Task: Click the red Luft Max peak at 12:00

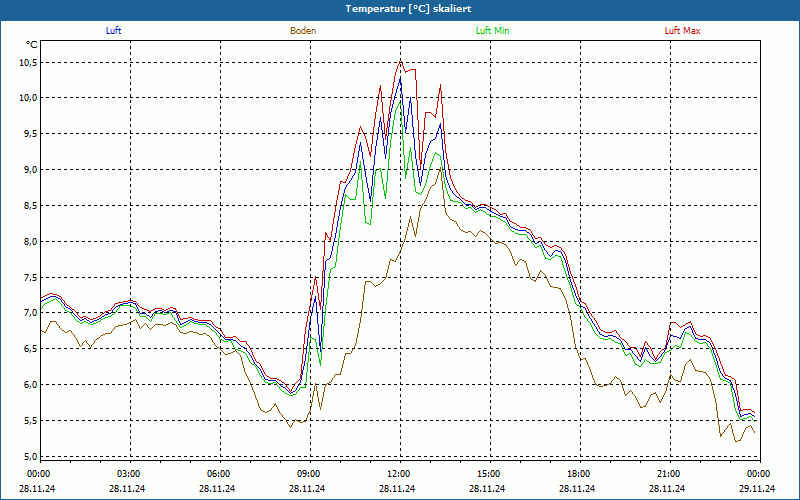Action: 401,60
